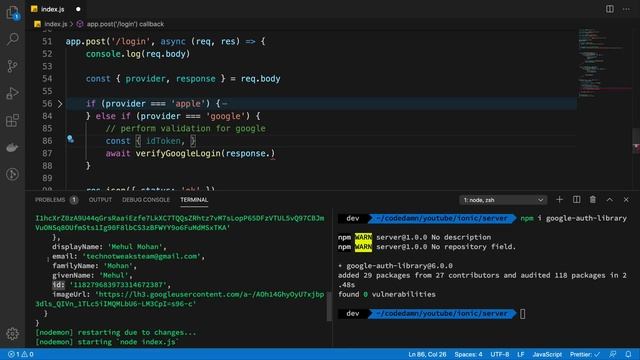Click the Prettier status item
Viewport: 640px width, 360px height.
(x=585, y=354)
